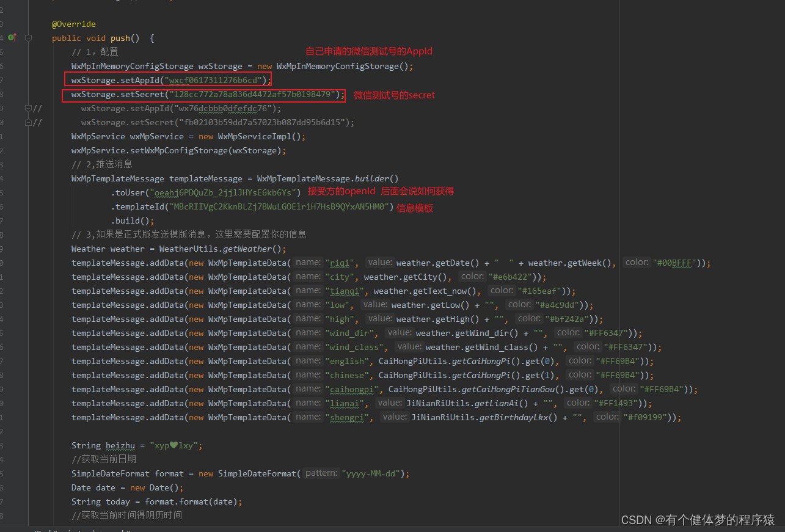
Task: Click the "english" name string
Action: tap(348, 361)
